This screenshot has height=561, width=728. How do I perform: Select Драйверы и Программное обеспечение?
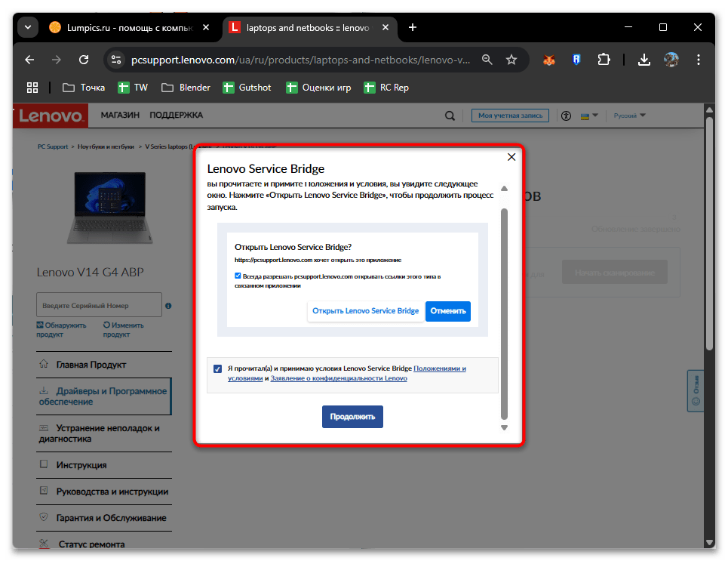coord(104,396)
